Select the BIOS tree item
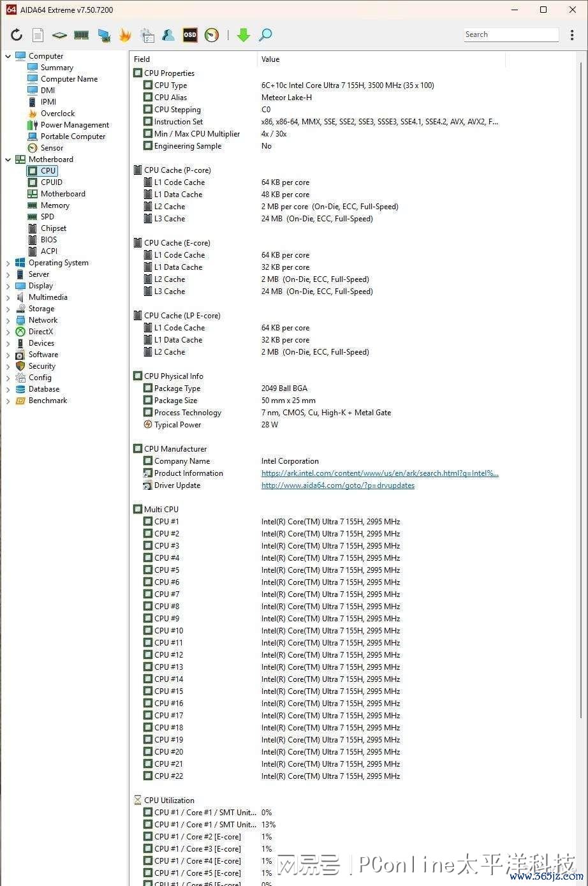The image size is (588, 886). (48, 240)
